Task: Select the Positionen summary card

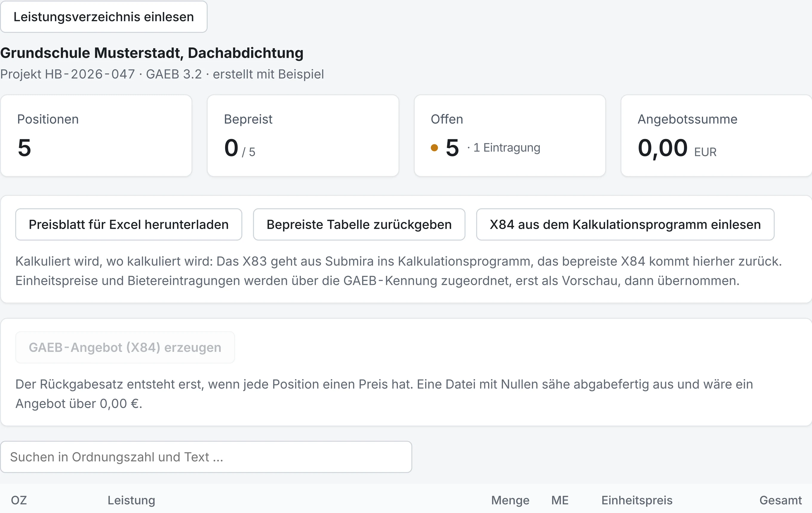Action: 96,135
